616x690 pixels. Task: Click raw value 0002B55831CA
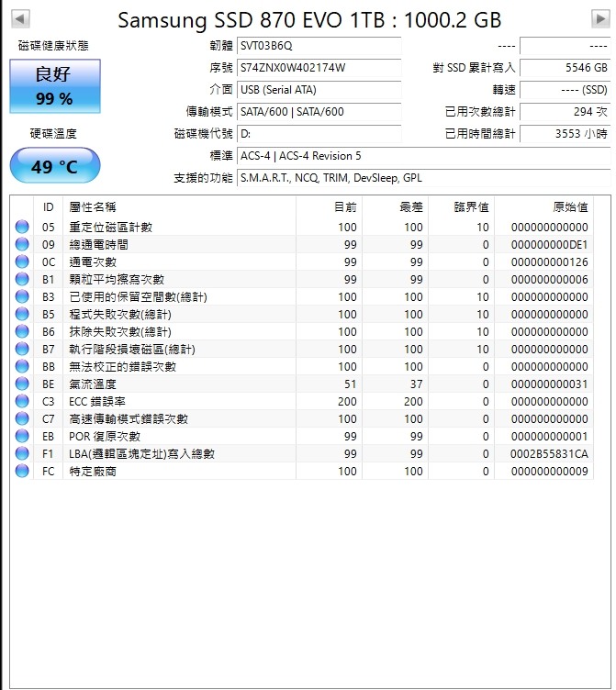550,453
